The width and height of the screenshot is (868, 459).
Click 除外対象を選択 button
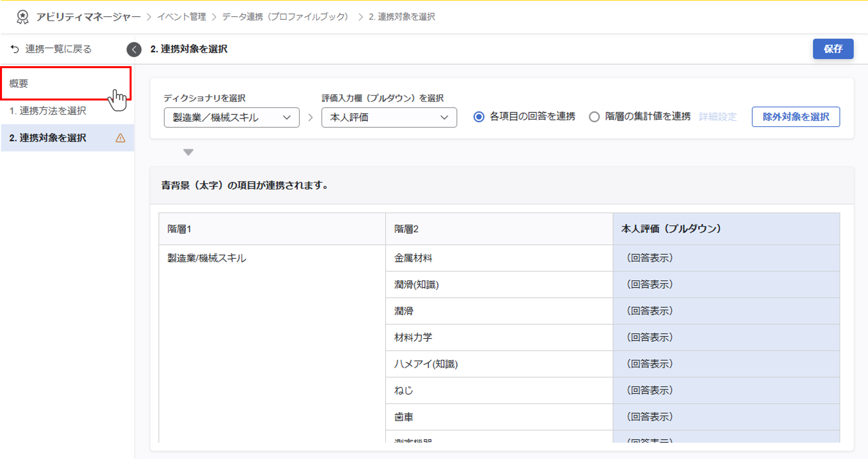click(796, 117)
